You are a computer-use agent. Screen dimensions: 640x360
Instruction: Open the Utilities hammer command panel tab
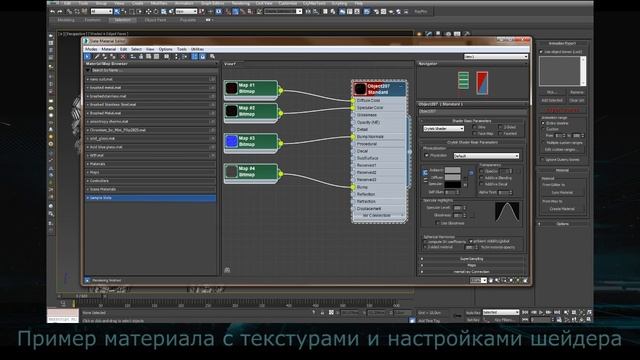click(x=467, y=35)
